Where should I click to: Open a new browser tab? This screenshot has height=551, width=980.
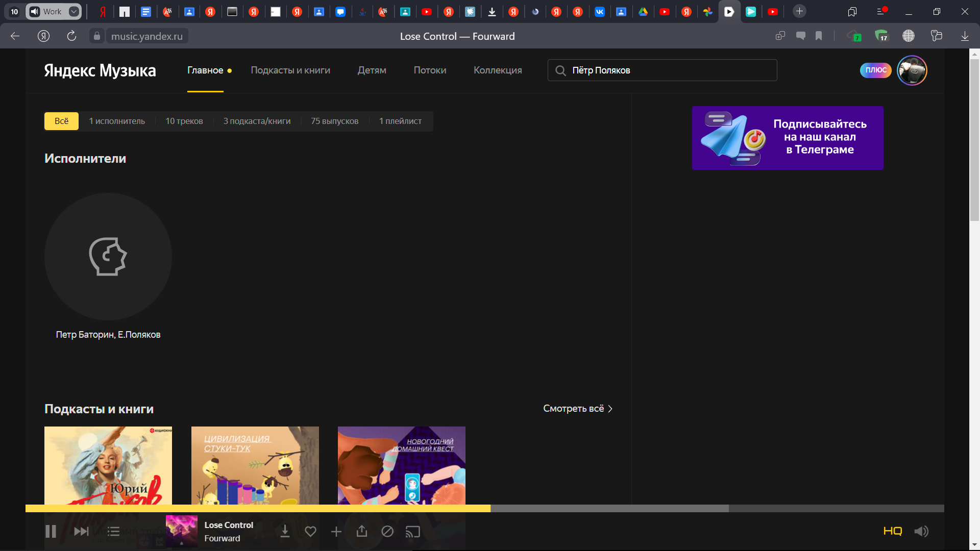tap(799, 11)
